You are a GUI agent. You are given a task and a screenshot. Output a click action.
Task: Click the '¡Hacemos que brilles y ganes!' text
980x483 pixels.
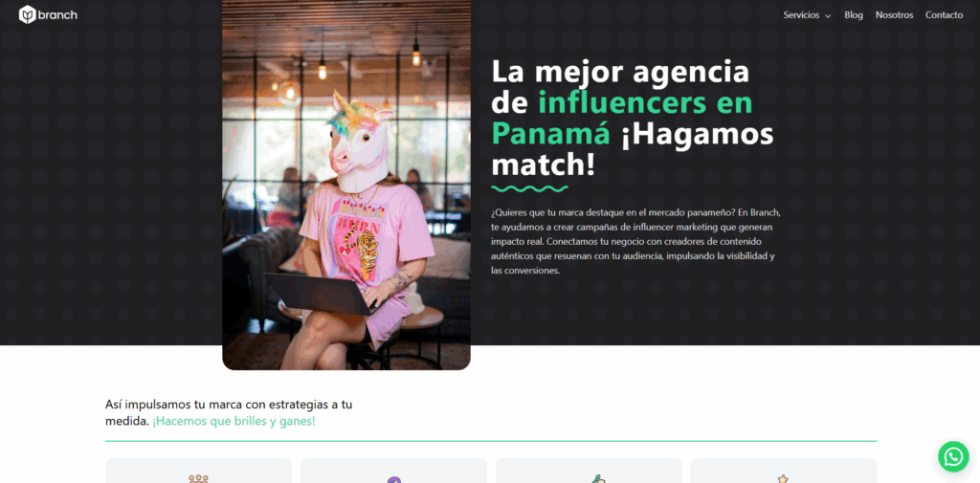pos(234,421)
